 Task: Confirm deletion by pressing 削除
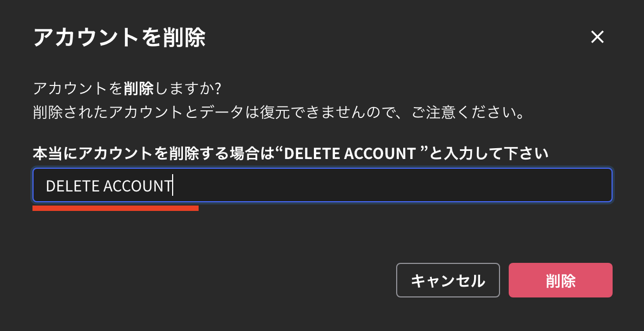pyautogui.click(x=561, y=280)
